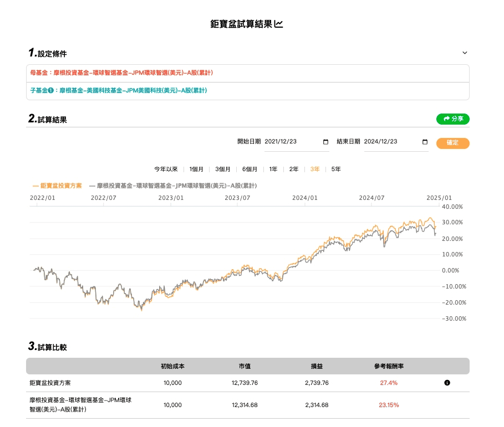
Task: Collapse the 設定條件 section chevron
Action: (465, 53)
